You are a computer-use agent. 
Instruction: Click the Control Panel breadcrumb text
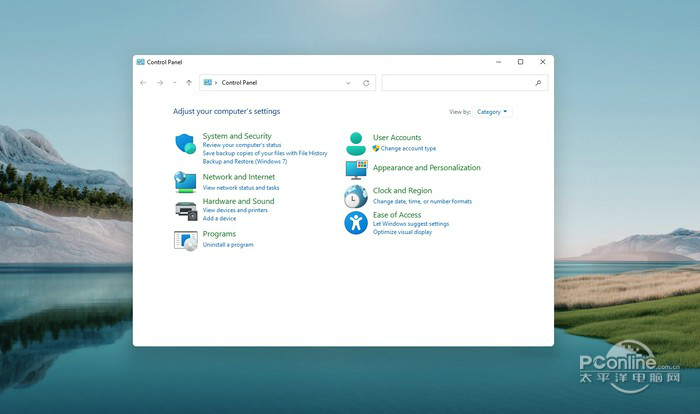tap(239, 83)
